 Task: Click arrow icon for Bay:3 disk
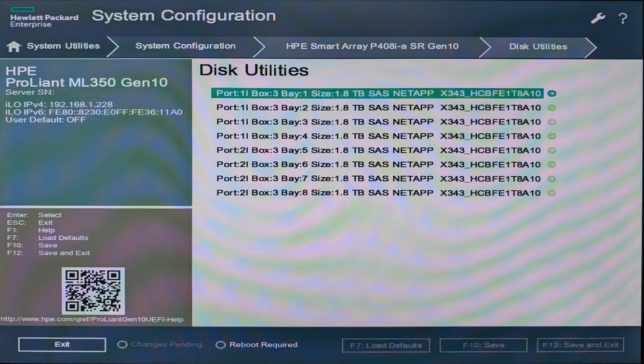552,122
